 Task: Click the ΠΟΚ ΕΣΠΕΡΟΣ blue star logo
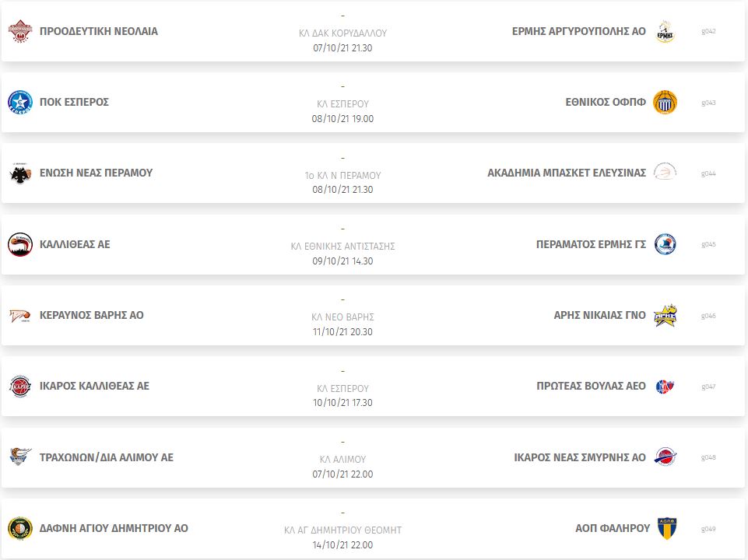[20, 103]
